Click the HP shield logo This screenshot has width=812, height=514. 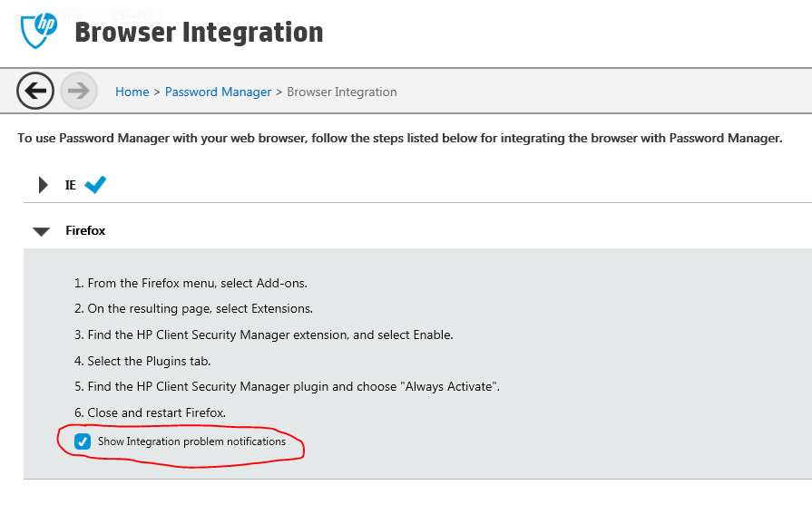click(x=39, y=31)
